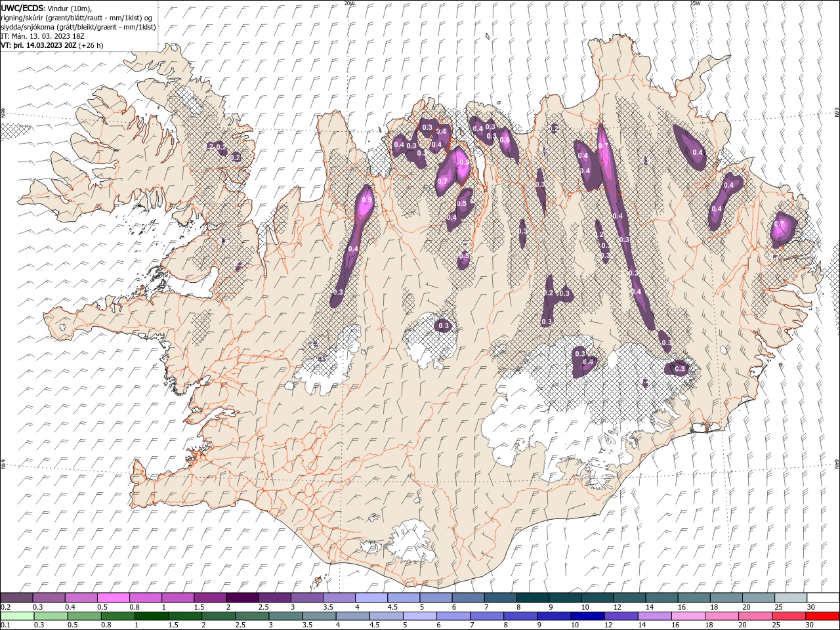Select the pale gray 25–30 snow swatch
Image resolution: width=840 pixels, height=630 pixels.
791,598
